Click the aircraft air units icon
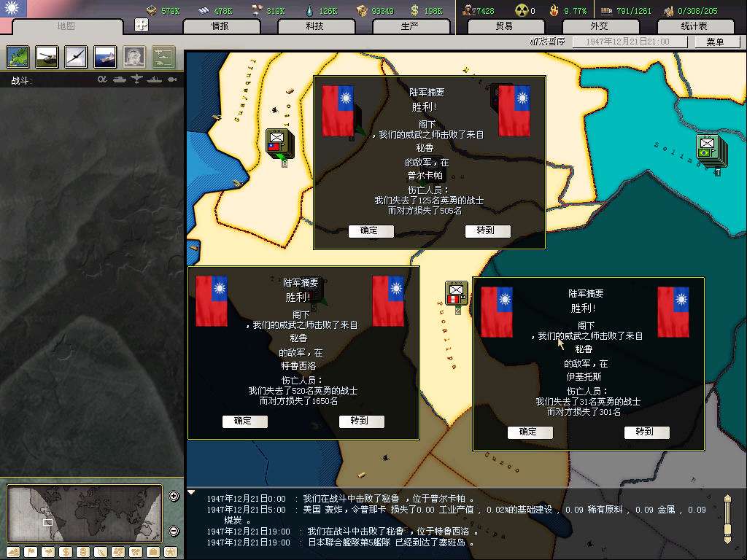747x560 pixels. [76, 56]
